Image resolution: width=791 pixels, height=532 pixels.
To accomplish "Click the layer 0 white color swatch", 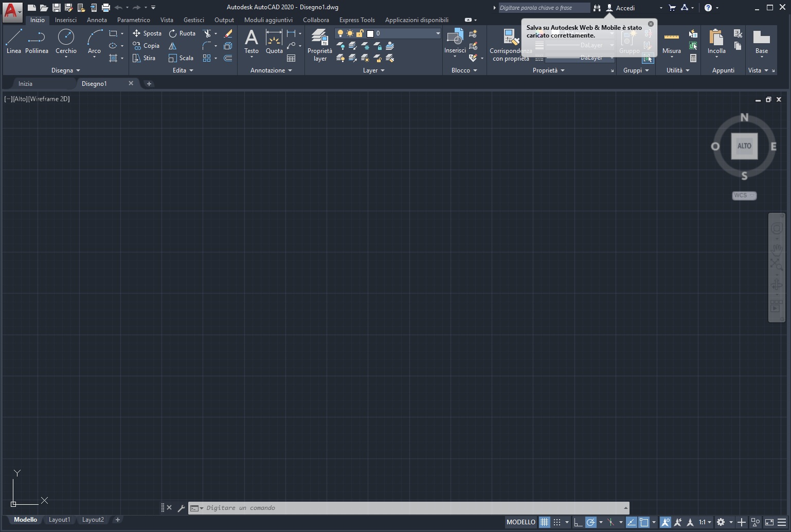I will pos(370,33).
